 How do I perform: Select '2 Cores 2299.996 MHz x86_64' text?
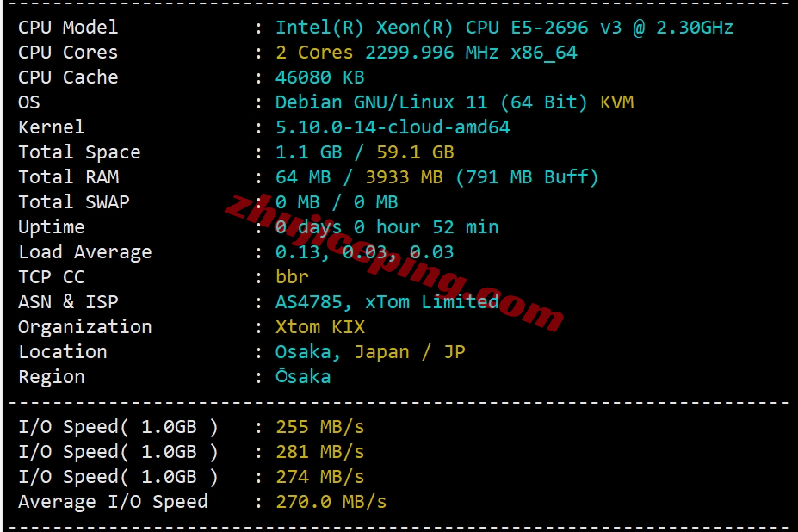point(426,53)
